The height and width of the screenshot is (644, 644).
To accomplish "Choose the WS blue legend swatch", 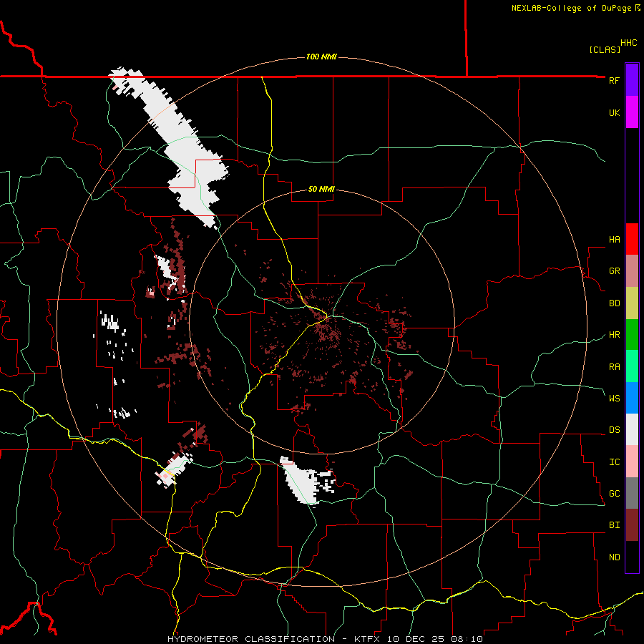I will pyautogui.click(x=632, y=398).
